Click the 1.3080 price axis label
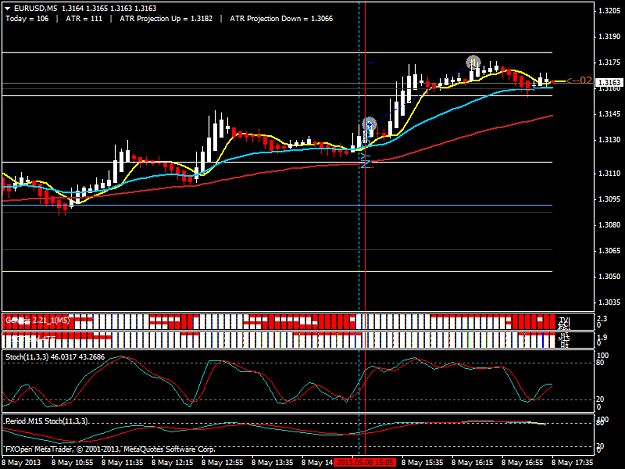This screenshot has height=469, width=625. pos(609,225)
